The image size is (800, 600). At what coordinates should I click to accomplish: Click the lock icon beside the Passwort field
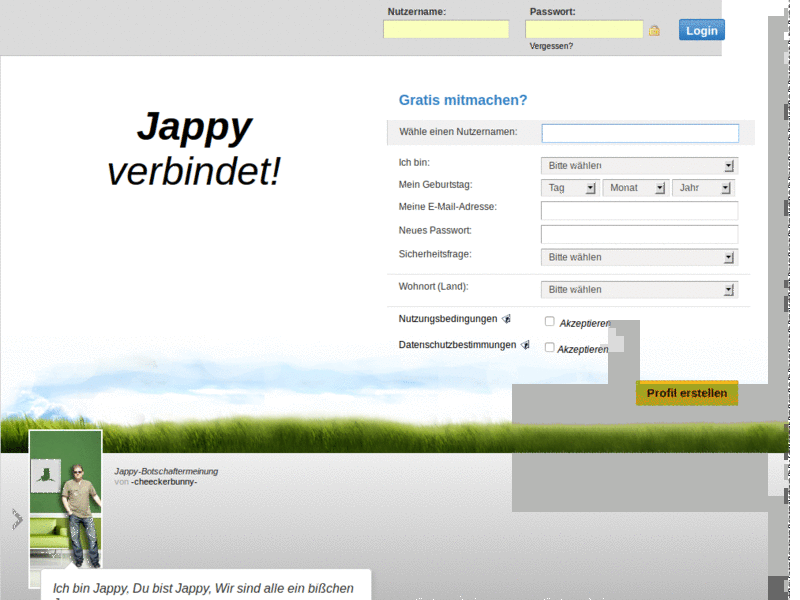[654, 31]
